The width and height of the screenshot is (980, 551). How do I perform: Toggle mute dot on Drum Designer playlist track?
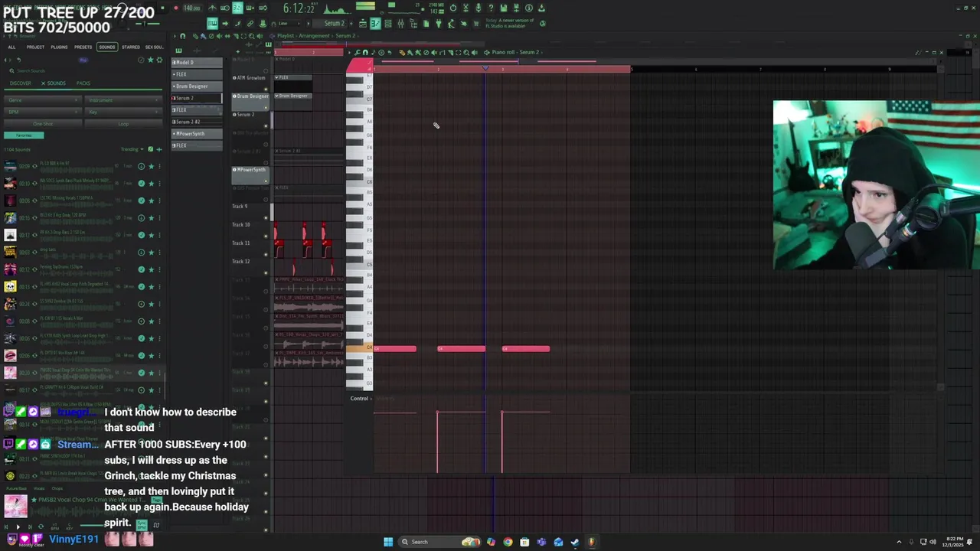[x=266, y=108]
